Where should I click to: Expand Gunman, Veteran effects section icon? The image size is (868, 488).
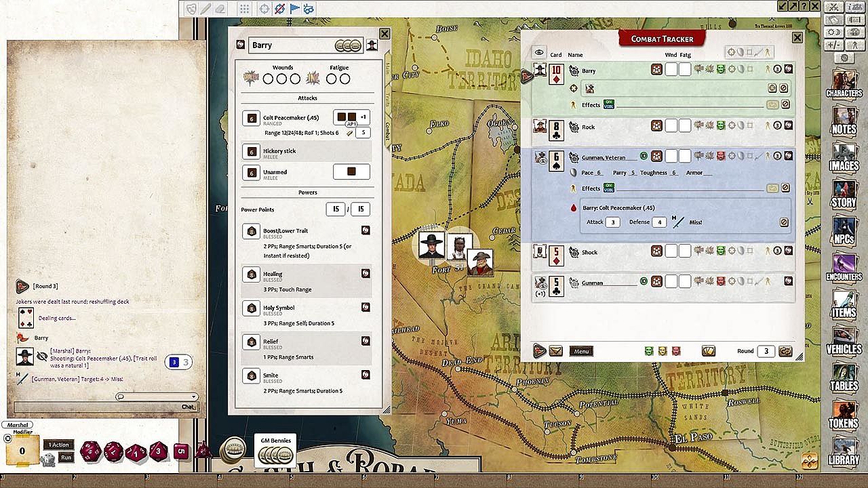tap(768, 157)
